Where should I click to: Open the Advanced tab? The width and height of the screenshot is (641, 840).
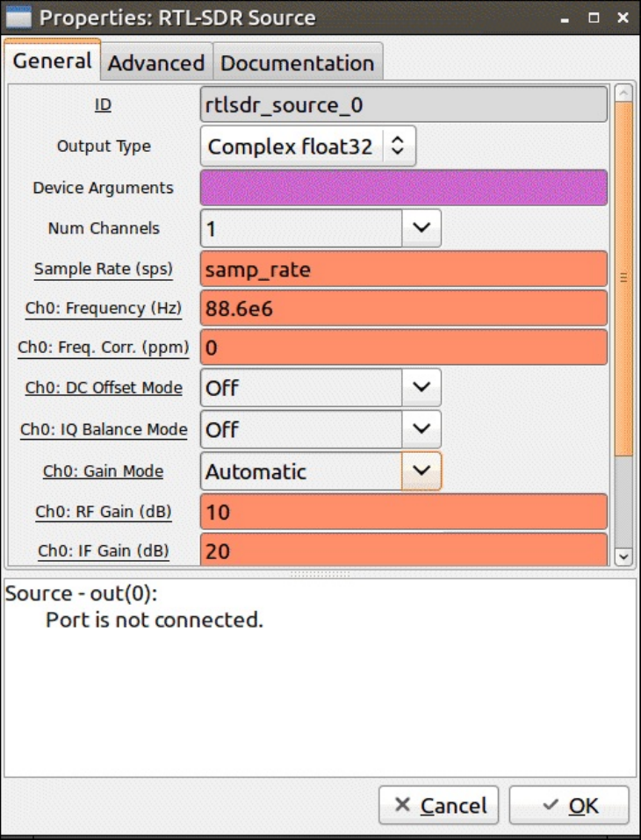point(156,62)
